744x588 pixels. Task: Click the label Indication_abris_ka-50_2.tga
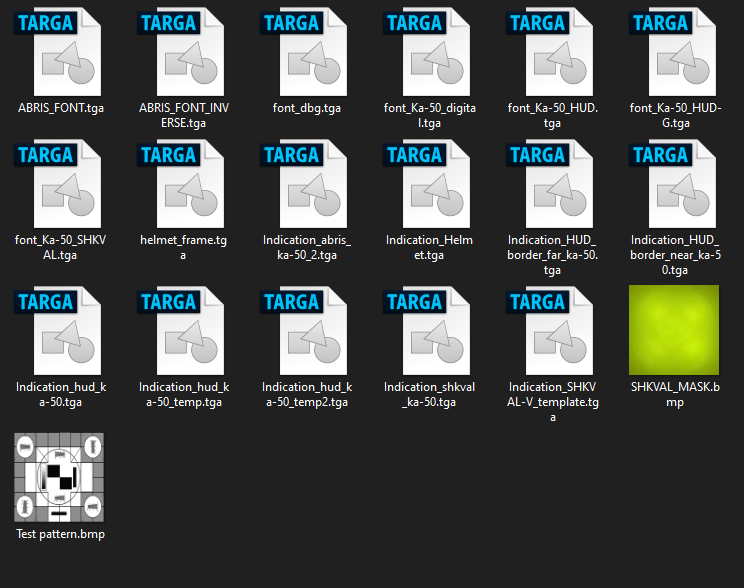pos(307,247)
